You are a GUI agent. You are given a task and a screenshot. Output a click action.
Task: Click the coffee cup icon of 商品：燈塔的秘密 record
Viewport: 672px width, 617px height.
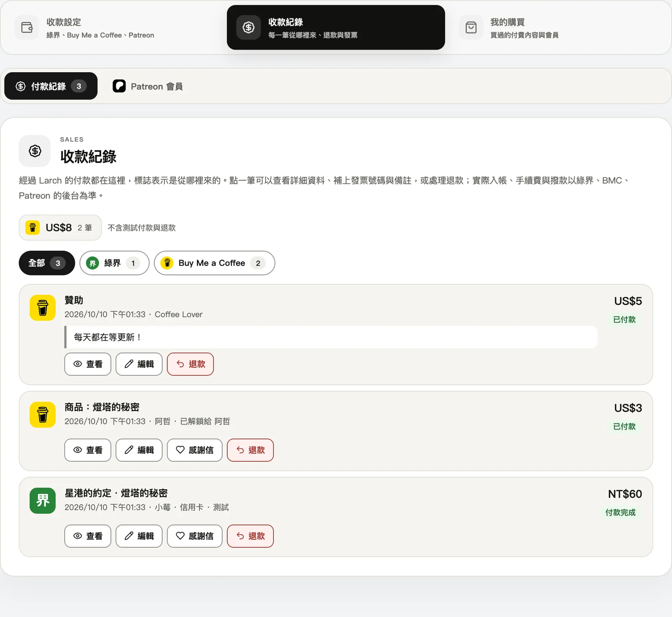pyautogui.click(x=43, y=415)
